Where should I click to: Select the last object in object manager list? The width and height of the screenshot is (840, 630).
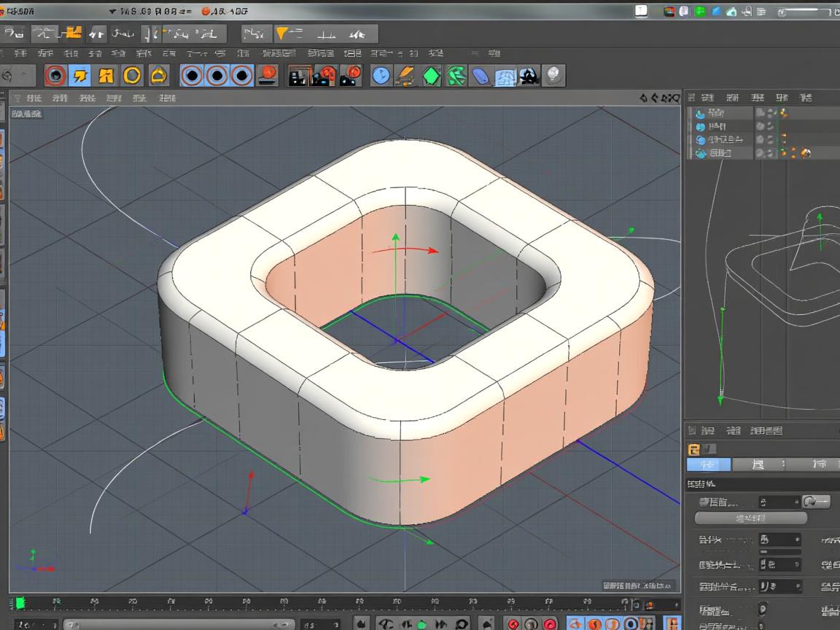720,153
